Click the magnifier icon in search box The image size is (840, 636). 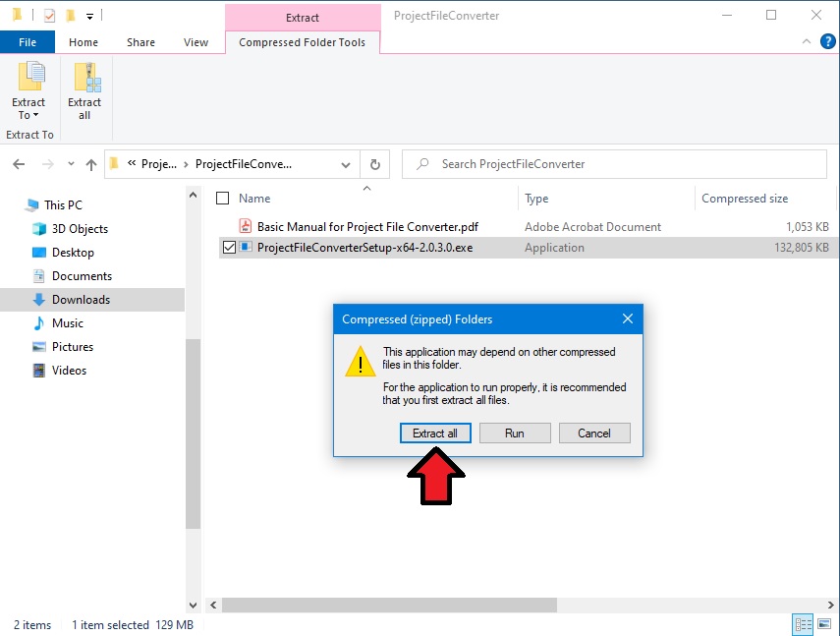(423, 163)
